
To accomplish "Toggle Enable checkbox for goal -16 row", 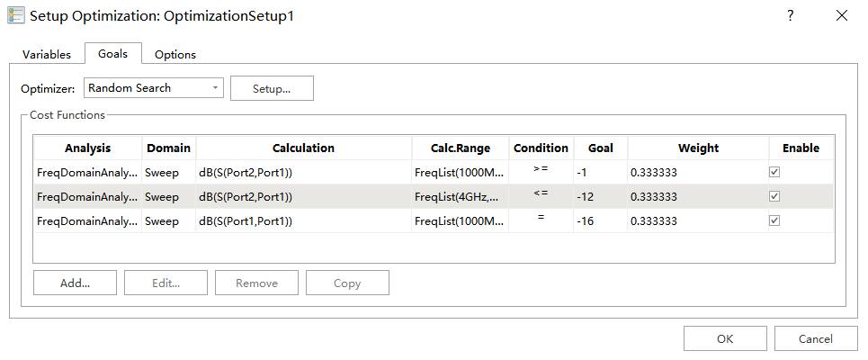I will pos(774,220).
